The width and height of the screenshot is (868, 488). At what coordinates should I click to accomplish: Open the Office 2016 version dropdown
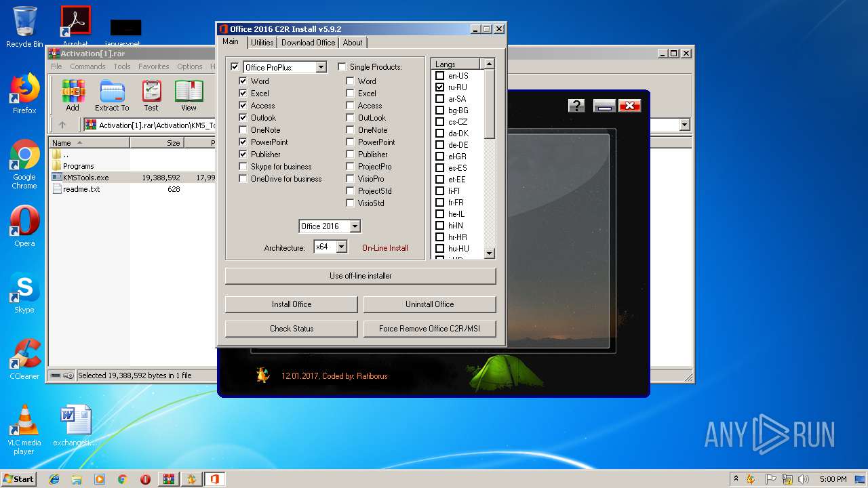pos(355,226)
